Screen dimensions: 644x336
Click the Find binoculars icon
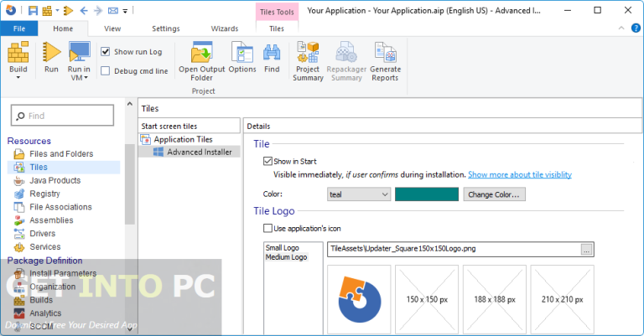click(x=272, y=53)
